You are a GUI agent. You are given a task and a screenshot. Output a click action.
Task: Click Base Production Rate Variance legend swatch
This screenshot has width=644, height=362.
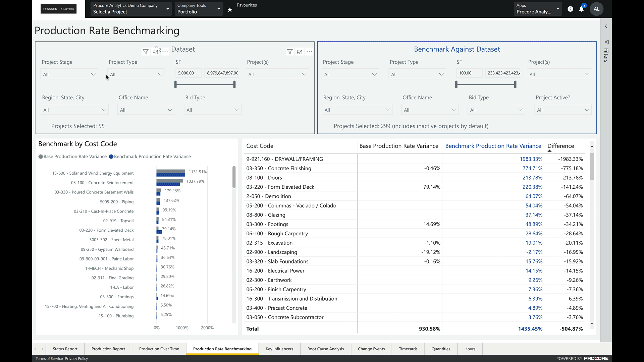click(x=41, y=157)
